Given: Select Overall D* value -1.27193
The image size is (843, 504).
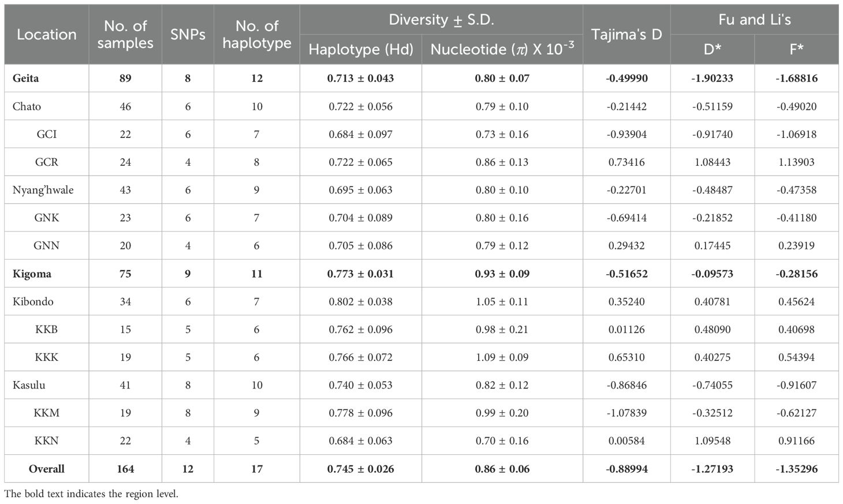Looking at the screenshot, I should (713, 469).
